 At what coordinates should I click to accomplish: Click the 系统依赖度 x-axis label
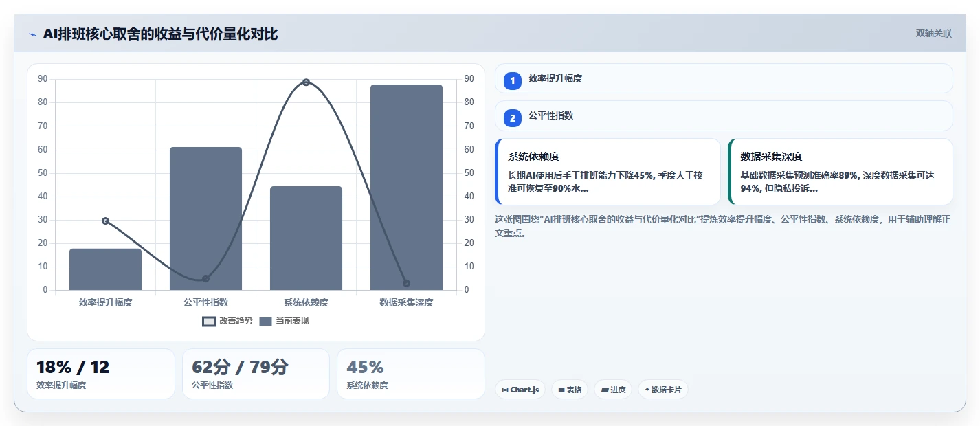306,302
